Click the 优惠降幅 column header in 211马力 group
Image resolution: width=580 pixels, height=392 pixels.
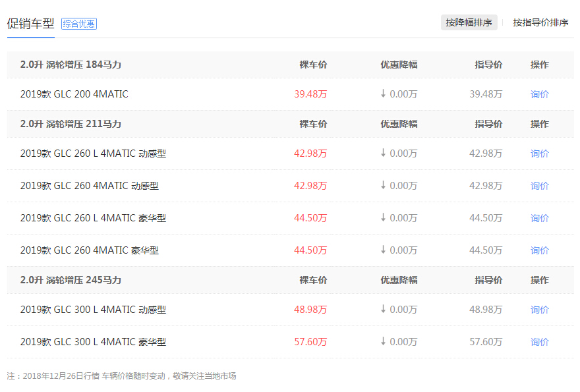399,124
